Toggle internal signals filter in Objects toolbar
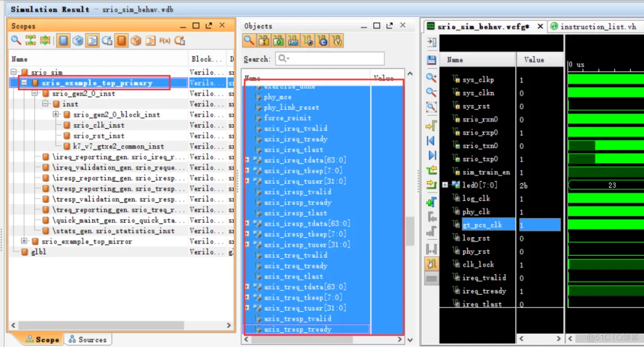Image resolution: width=644 pixels, height=347 pixels. tap(308, 40)
